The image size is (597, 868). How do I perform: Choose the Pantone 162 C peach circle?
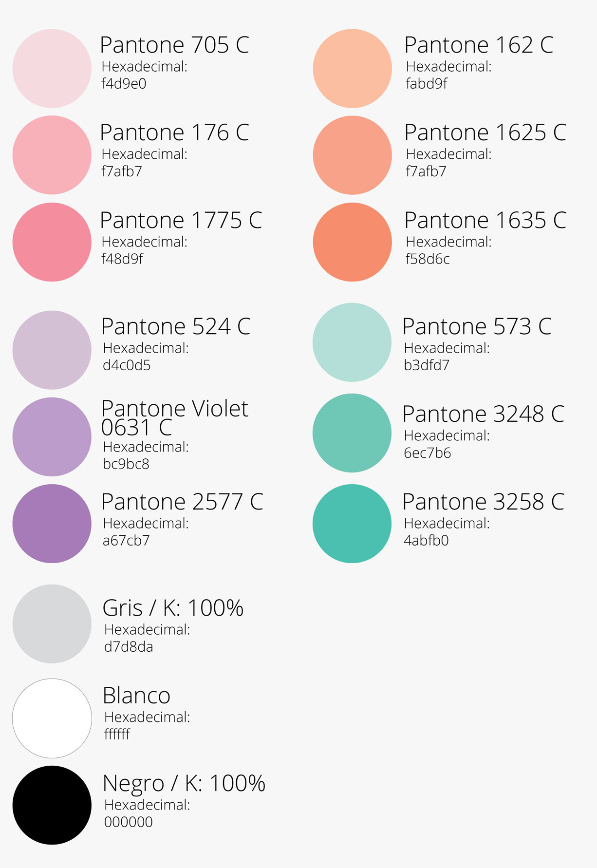353,68
